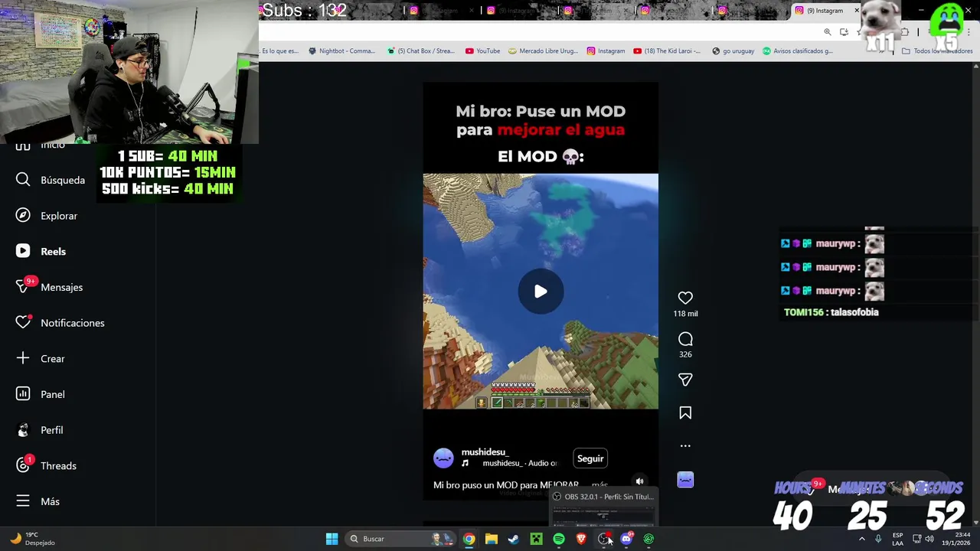Open the Chat Box / Strea... bookmark

pyautogui.click(x=420, y=51)
